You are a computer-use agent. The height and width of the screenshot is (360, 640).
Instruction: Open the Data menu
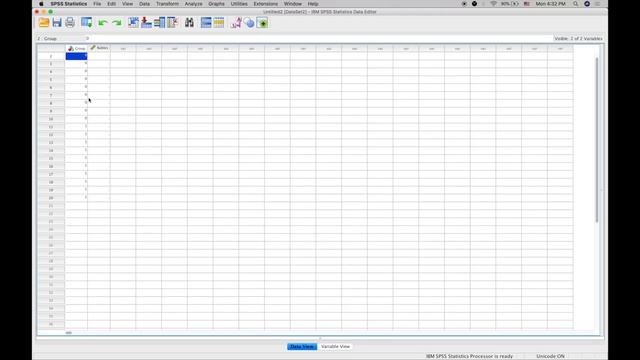pyautogui.click(x=144, y=4)
